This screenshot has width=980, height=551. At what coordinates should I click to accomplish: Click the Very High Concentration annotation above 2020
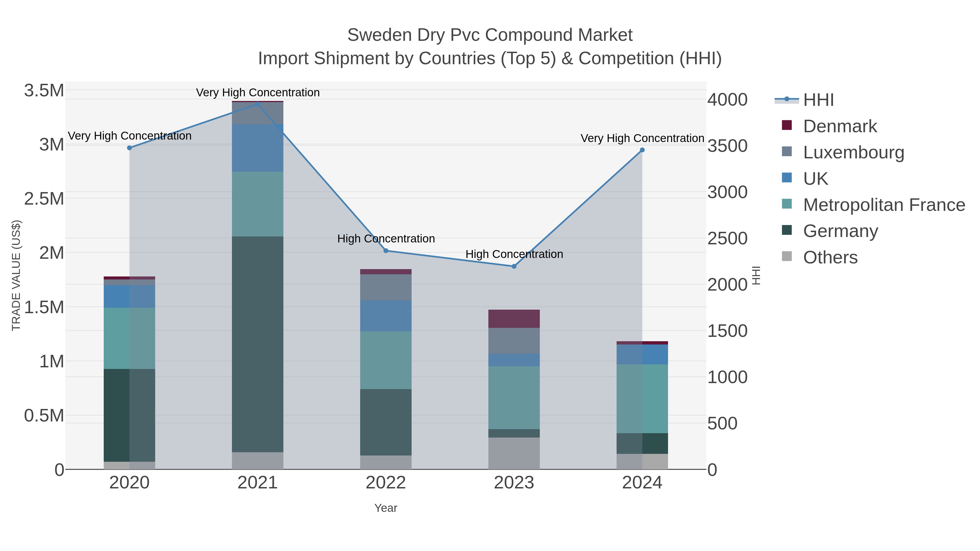coord(129,136)
